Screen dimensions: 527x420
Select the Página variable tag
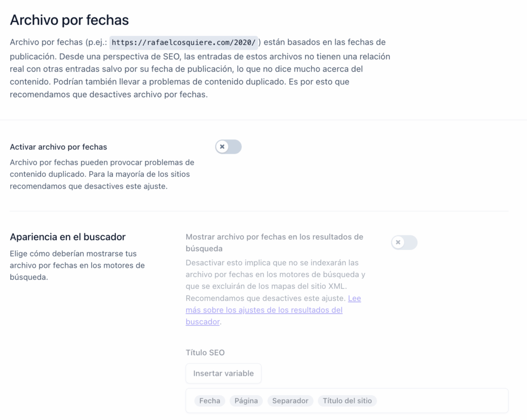click(x=246, y=400)
